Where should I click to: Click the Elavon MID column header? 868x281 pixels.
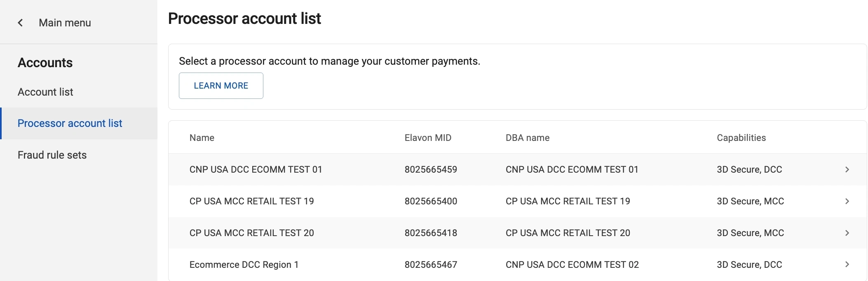coord(428,138)
